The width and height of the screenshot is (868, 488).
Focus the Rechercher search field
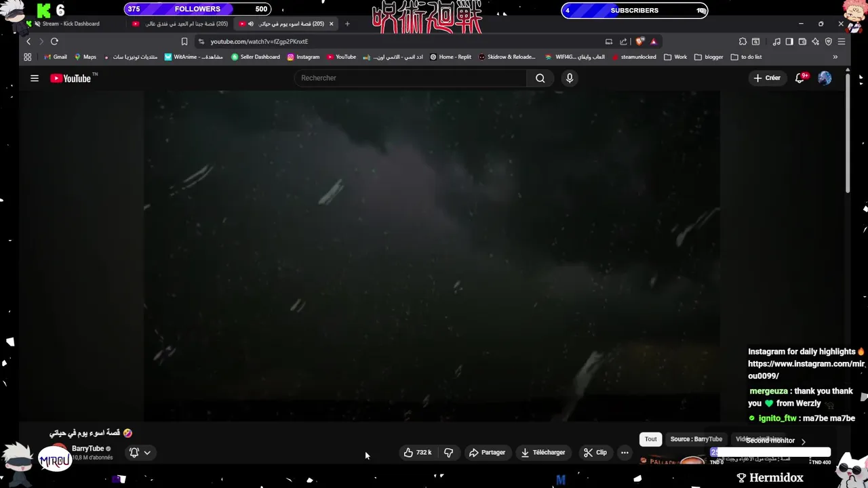point(410,78)
